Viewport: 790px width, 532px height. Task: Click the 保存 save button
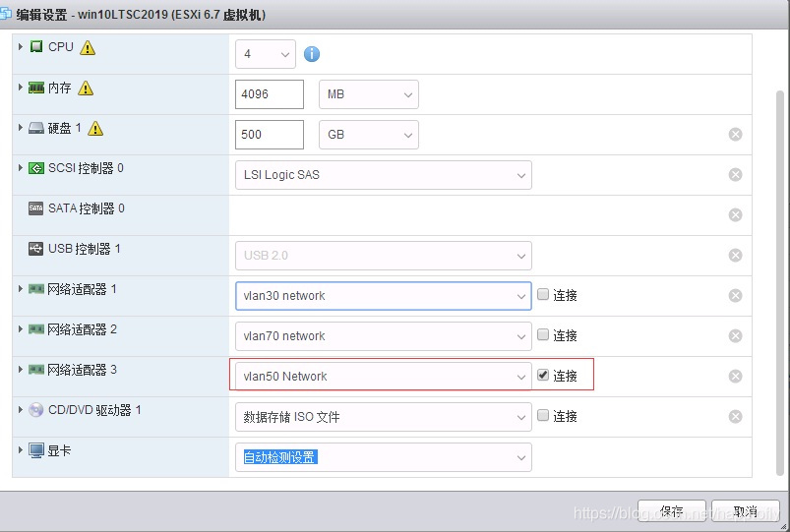coord(672,511)
